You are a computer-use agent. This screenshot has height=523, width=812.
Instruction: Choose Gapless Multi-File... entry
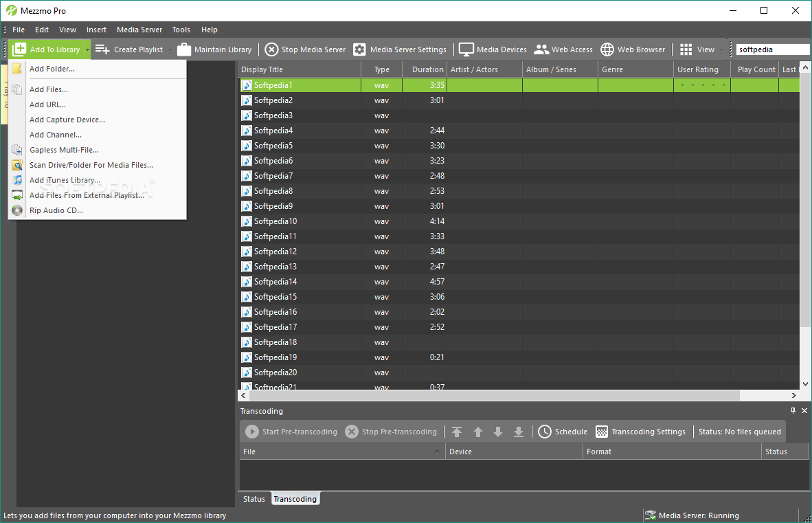pos(98,150)
